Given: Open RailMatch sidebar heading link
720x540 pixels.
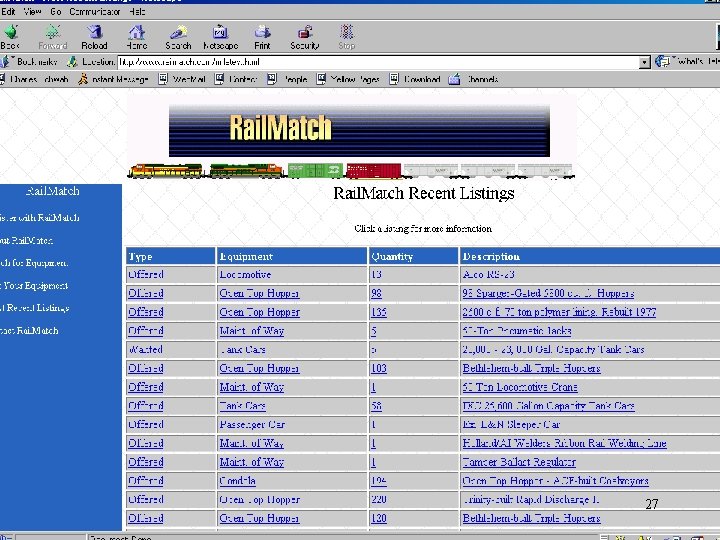Looking at the screenshot, I should pos(52,191).
